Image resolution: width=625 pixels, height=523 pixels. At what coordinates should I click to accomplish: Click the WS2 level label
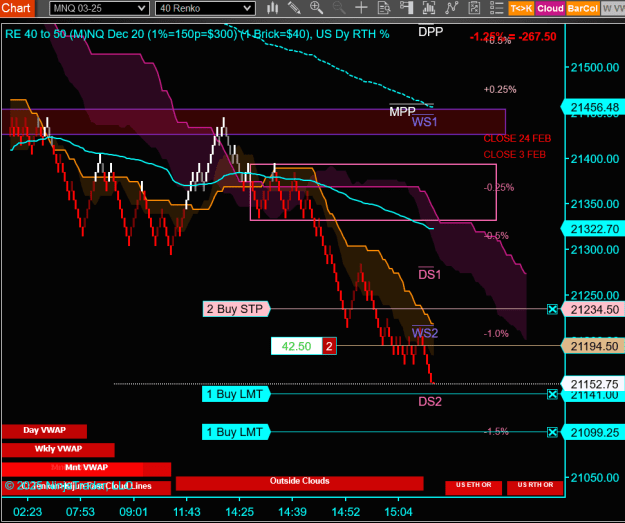[x=425, y=333]
